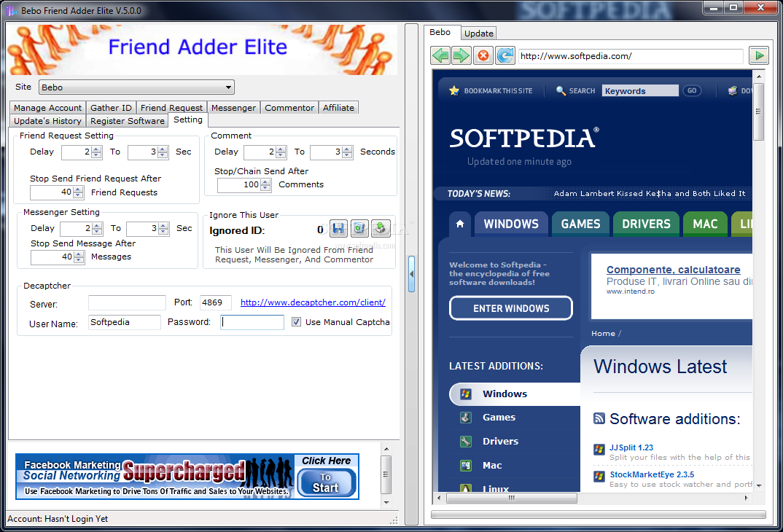This screenshot has height=532, width=783.
Task: Click the green browser back arrow
Action: 440,55
